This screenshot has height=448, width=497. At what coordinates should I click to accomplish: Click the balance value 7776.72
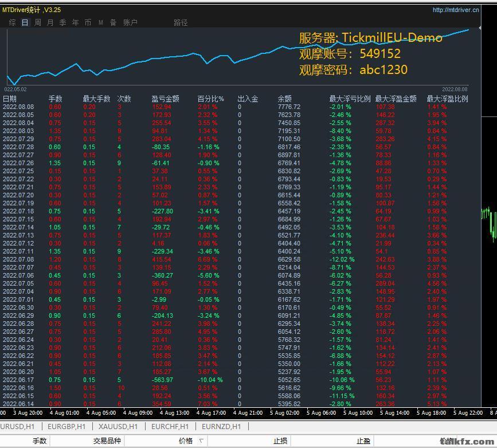pos(289,107)
